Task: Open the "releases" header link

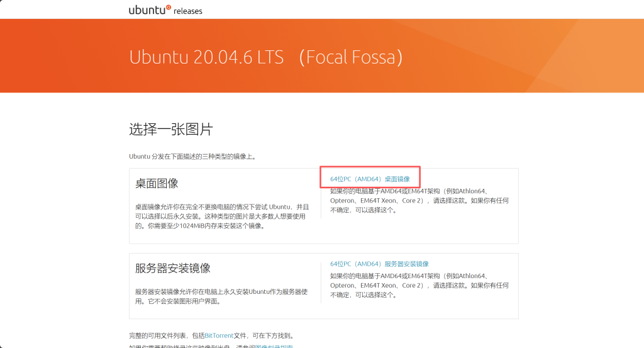Action: coord(188,11)
